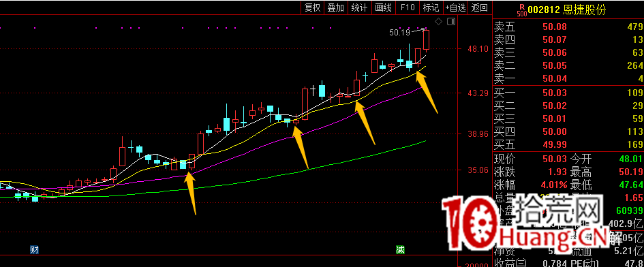Image resolution: width=644 pixels, height=267 pixels.
Task: Click the R 500 badge beside stock code
Action: (x=521, y=10)
